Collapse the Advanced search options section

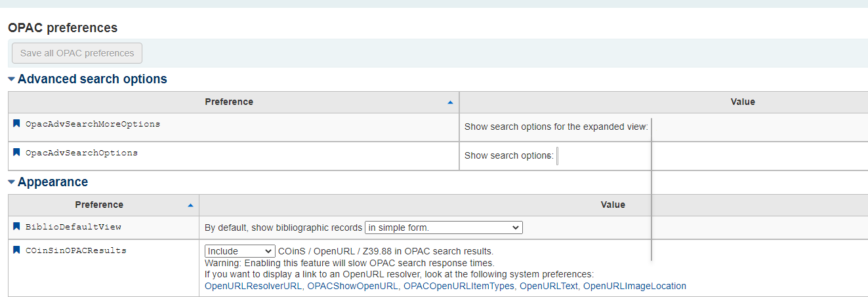12,79
